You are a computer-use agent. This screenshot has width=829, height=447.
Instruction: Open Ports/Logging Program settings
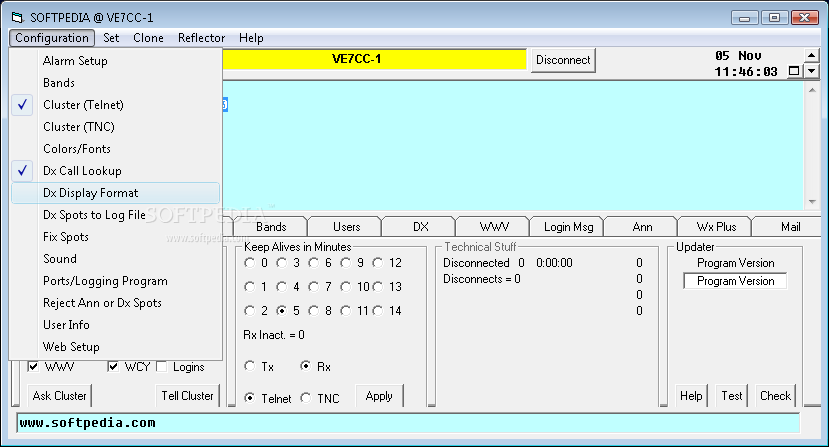click(x=115, y=281)
